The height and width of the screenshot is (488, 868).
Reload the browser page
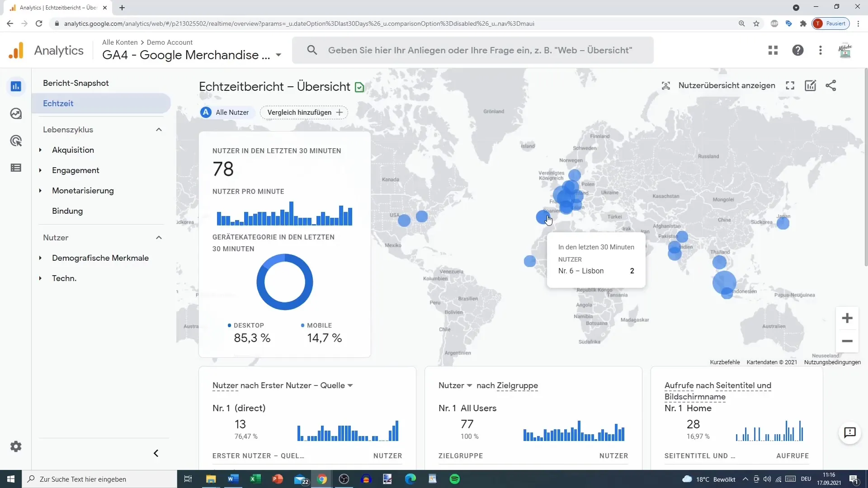point(39,23)
